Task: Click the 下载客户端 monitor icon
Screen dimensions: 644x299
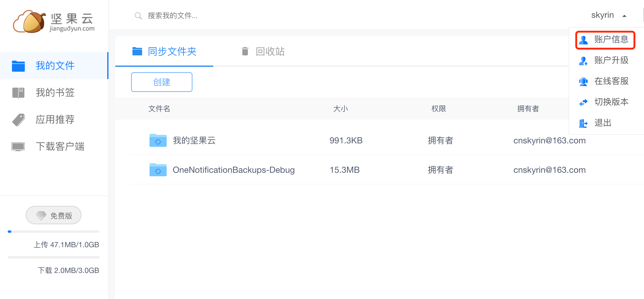Action: pos(18,147)
